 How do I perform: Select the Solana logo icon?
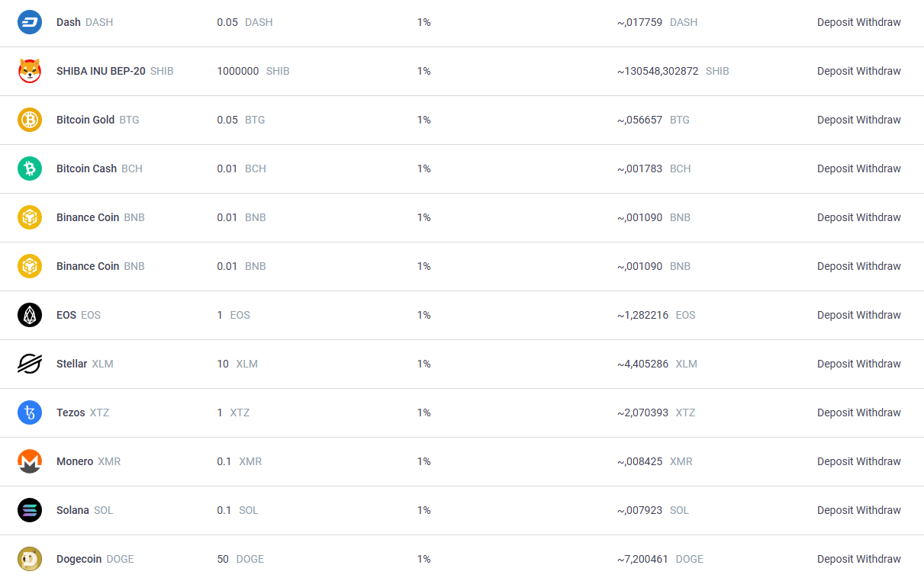(x=30, y=510)
